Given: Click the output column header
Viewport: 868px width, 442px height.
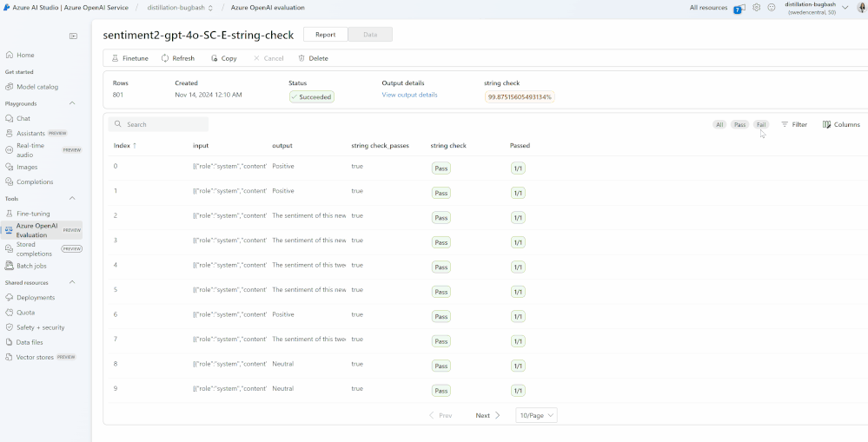Looking at the screenshot, I should pos(282,146).
